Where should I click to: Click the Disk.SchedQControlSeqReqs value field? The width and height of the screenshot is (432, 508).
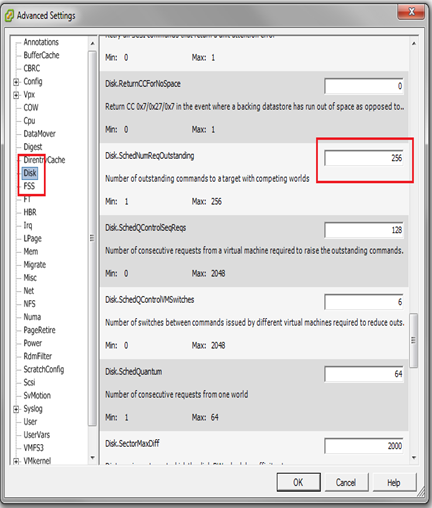coord(364,230)
